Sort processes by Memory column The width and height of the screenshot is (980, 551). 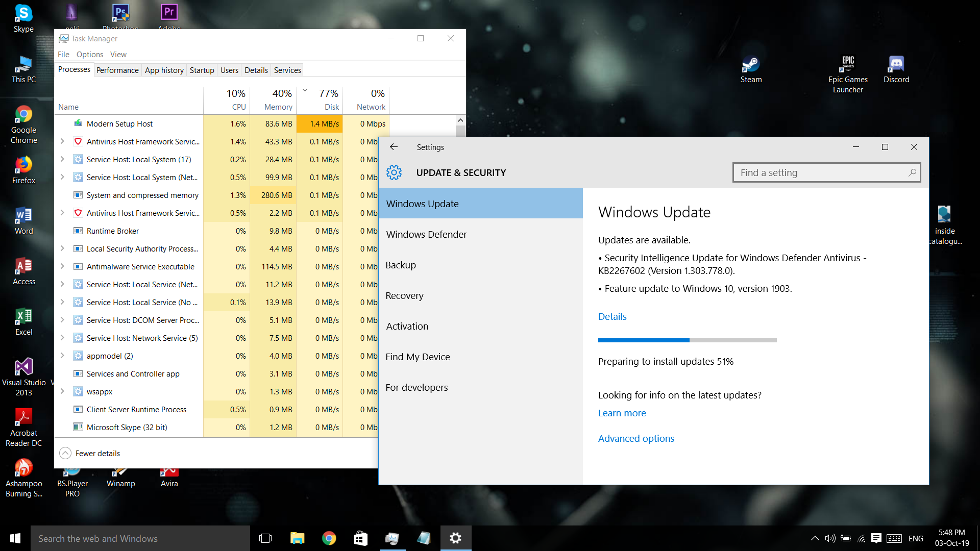[x=273, y=99]
